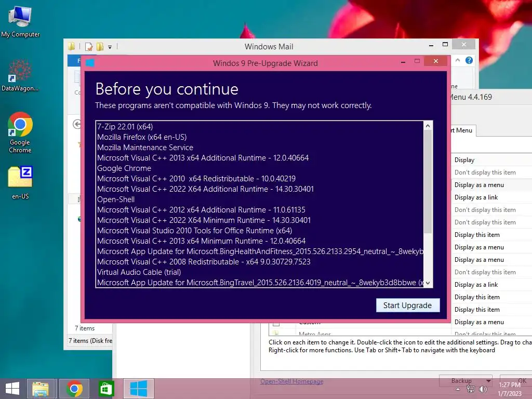The height and width of the screenshot is (399, 532).
Task: Select Visual C++ 2022 X64 Minimum Runtime
Action: 260,220
